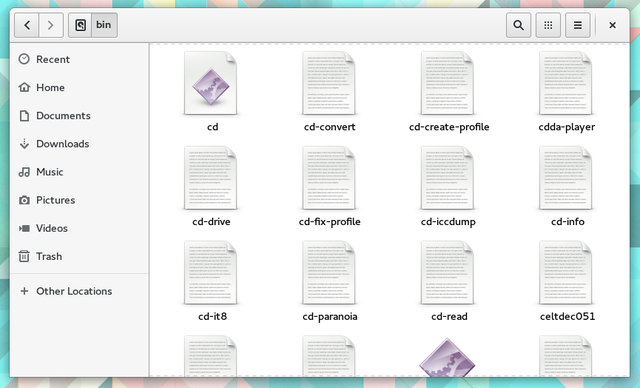Select the purple executable icon in the bottom row

pyautogui.click(x=447, y=357)
